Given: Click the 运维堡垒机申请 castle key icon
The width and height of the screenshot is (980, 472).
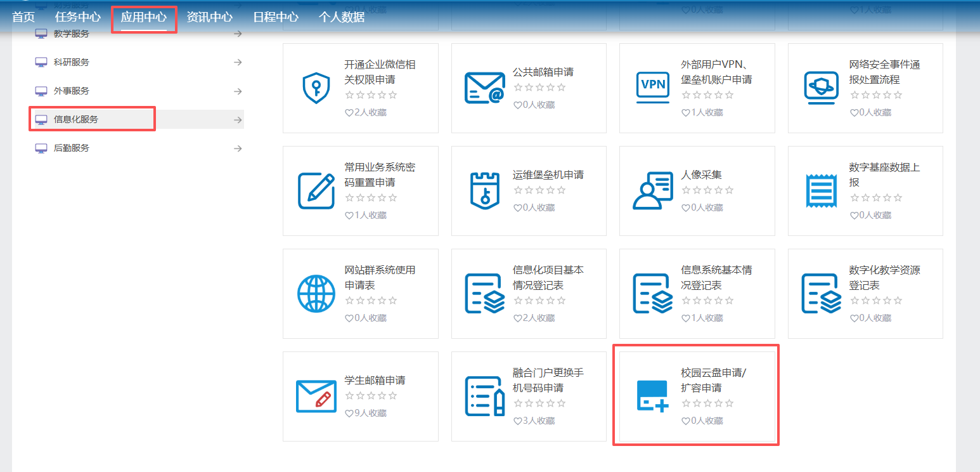Looking at the screenshot, I should 484,190.
